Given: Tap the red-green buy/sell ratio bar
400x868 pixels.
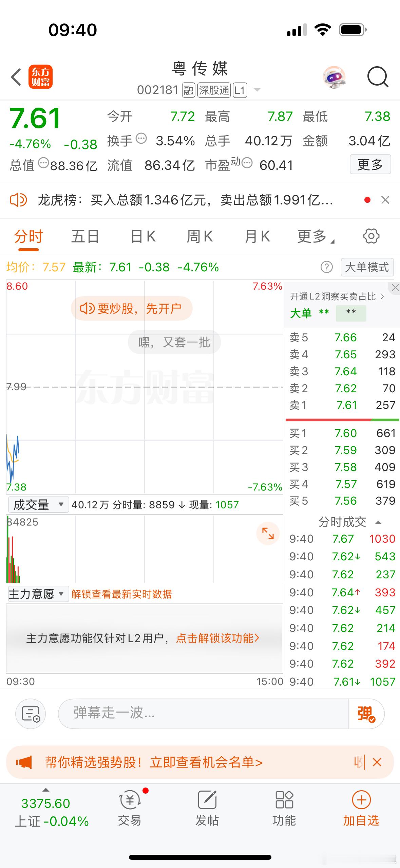Looking at the screenshot, I should click(342, 420).
